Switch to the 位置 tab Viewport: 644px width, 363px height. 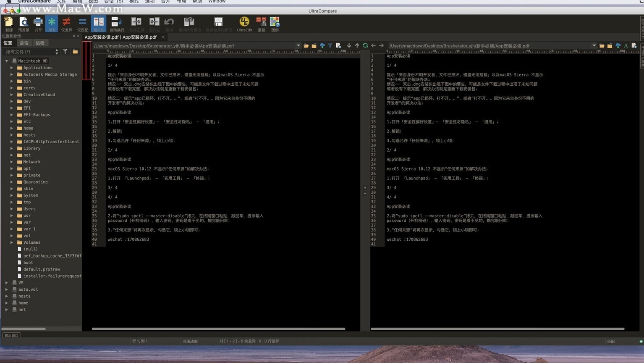click(8, 43)
